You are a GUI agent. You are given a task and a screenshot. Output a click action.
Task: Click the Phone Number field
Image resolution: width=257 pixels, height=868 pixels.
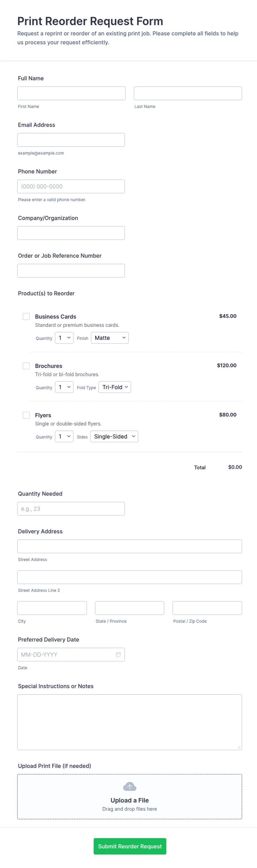[71, 186]
